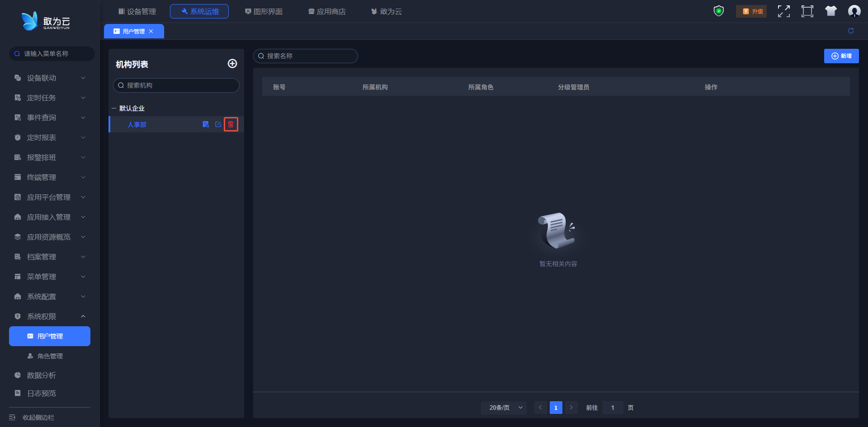Expand the 系统配置 menu chevron
The image size is (868, 427).
tap(83, 296)
